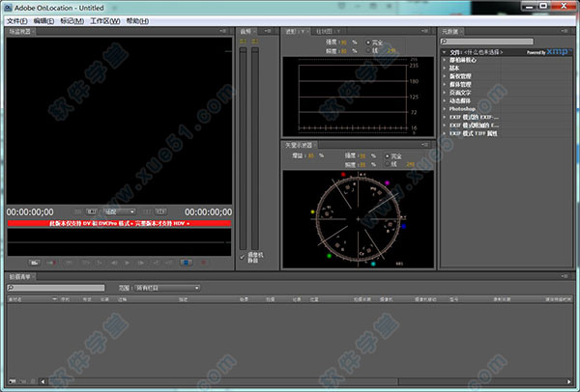Open the 标记(M) menu

(x=72, y=21)
